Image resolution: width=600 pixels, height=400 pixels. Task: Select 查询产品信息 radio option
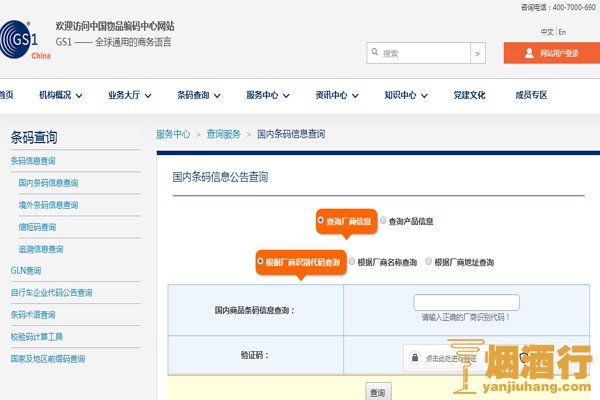pos(383,221)
